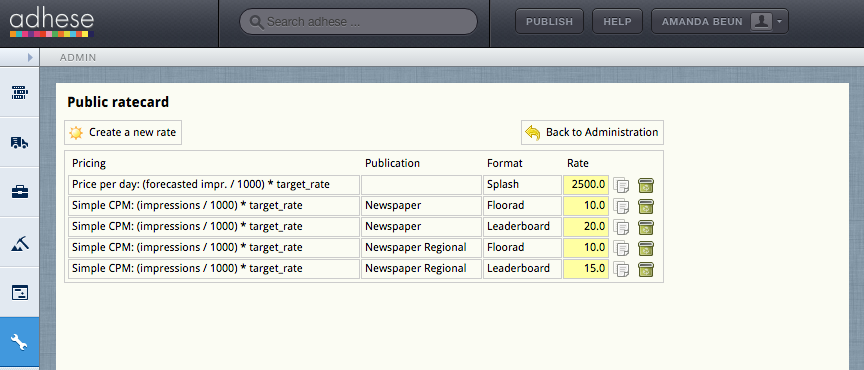864x370 pixels.
Task: Click the Amanda Beun name label
Action: coord(702,22)
